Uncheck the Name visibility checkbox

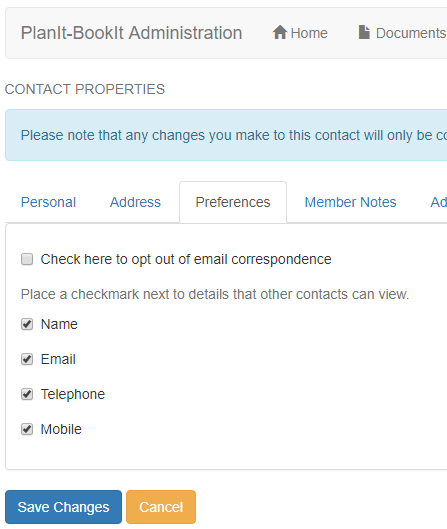[x=27, y=324]
